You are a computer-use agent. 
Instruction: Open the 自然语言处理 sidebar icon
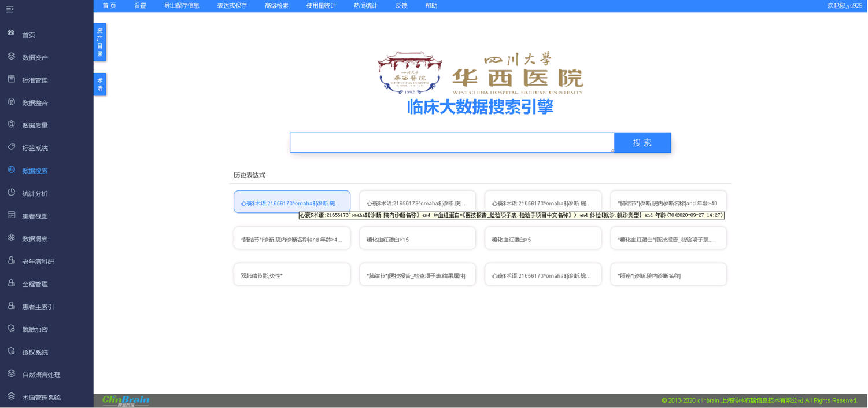click(x=11, y=373)
